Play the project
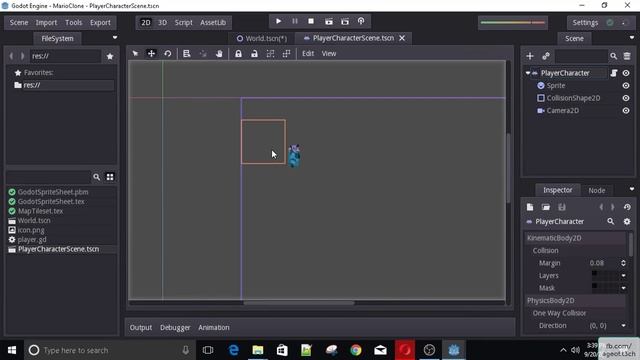The image size is (640, 360). pos(278,21)
